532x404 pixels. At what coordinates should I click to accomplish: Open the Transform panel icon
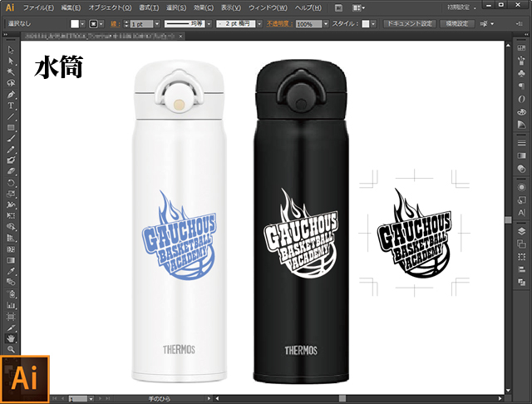tap(521, 257)
